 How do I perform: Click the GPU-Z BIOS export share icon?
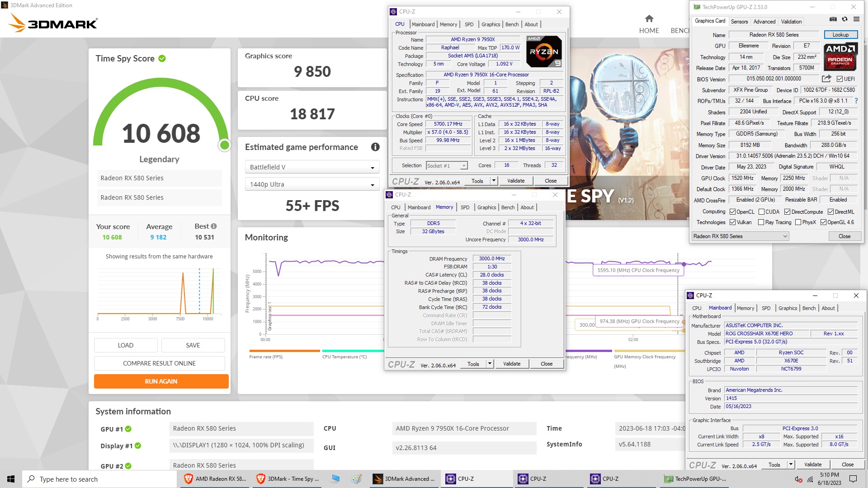826,78
